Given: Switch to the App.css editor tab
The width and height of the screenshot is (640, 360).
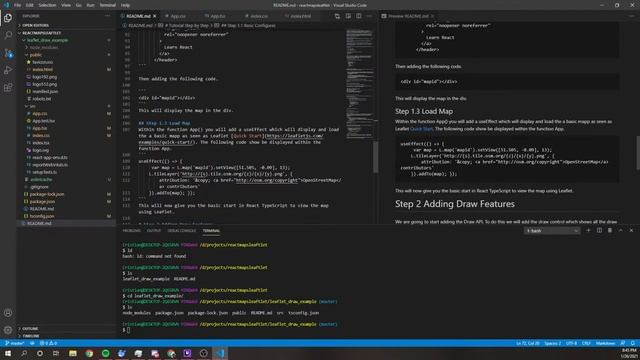Looking at the screenshot, I should click(x=178, y=16).
